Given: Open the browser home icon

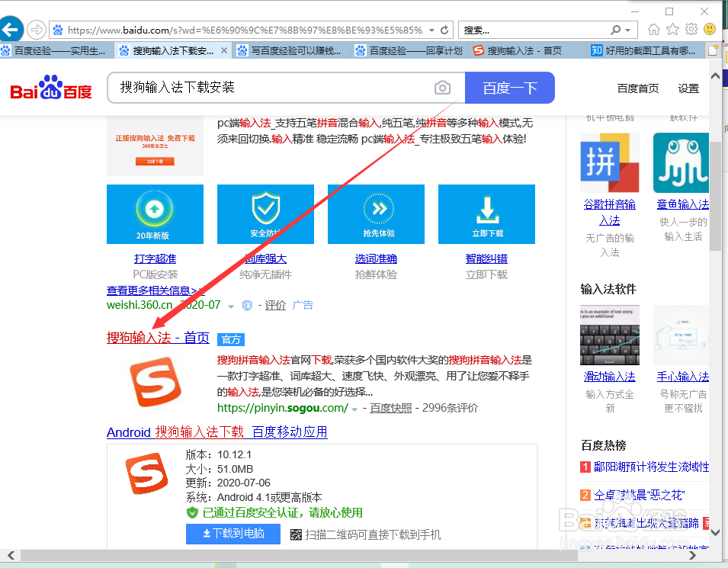Looking at the screenshot, I should pyautogui.click(x=654, y=30).
